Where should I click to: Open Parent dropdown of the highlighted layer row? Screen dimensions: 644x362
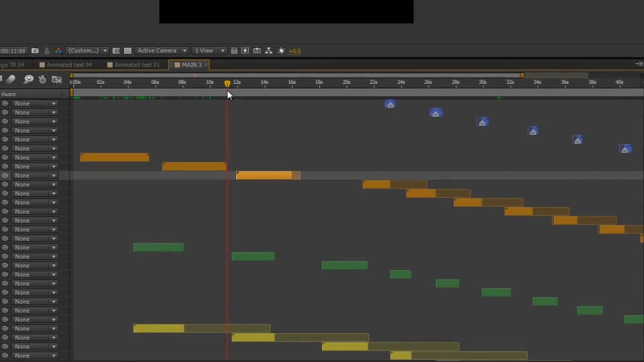[34, 175]
